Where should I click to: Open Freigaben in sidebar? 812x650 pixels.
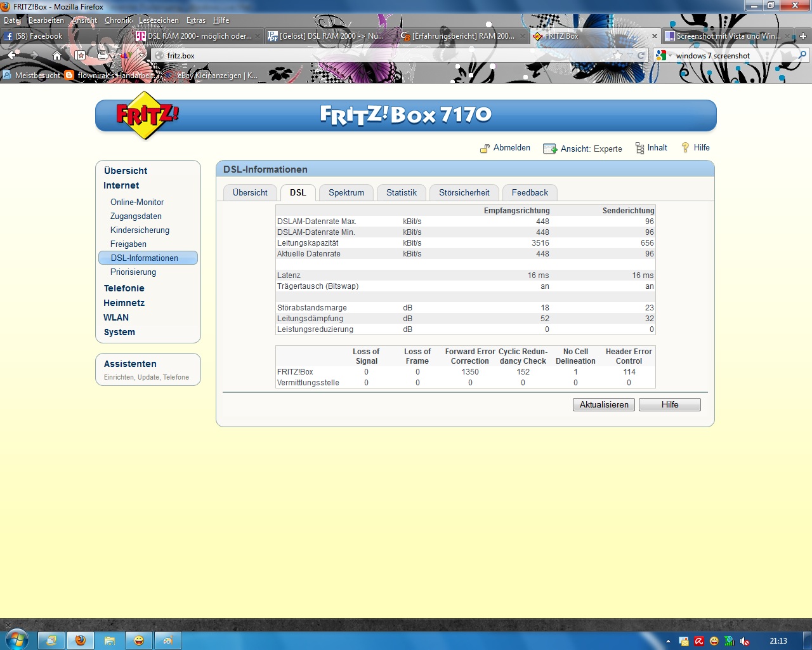128,244
